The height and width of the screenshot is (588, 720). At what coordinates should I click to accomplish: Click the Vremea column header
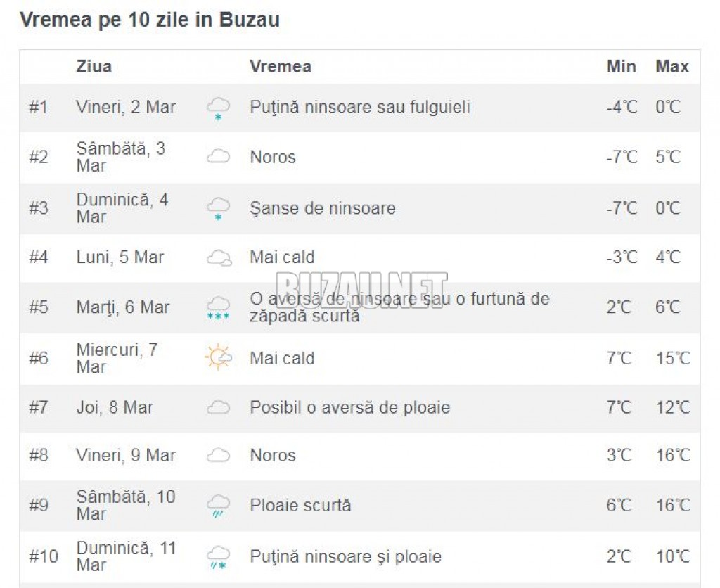click(x=281, y=67)
